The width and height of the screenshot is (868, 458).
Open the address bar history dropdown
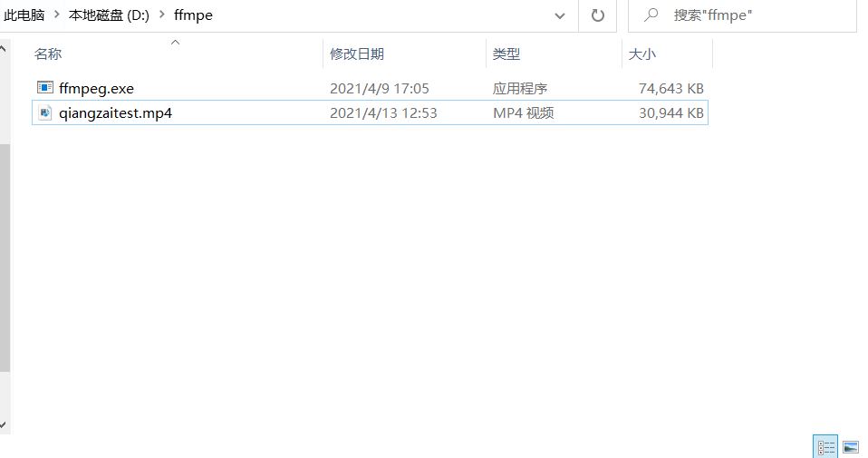tap(561, 15)
